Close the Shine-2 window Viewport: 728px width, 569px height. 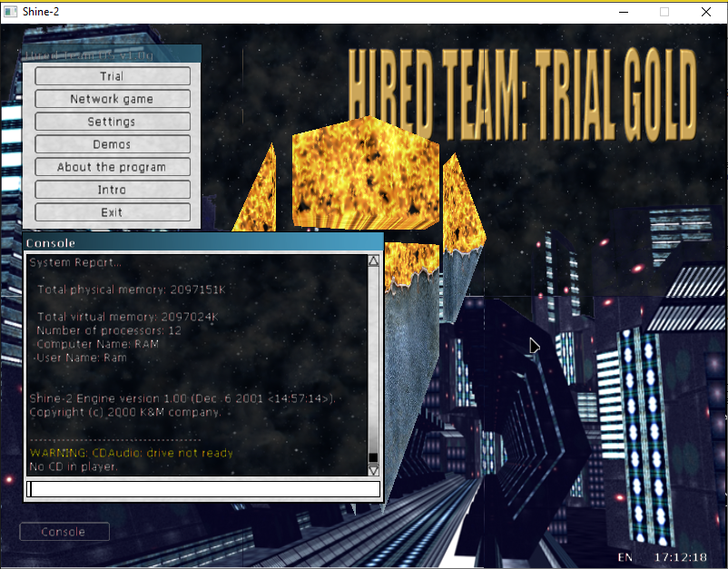click(706, 12)
